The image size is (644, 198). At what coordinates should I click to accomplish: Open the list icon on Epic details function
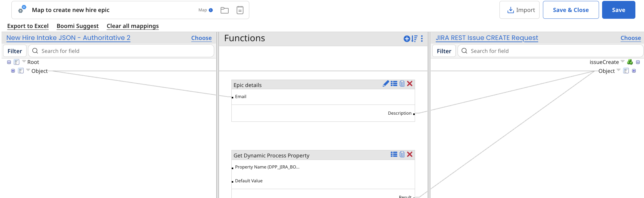pos(394,84)
